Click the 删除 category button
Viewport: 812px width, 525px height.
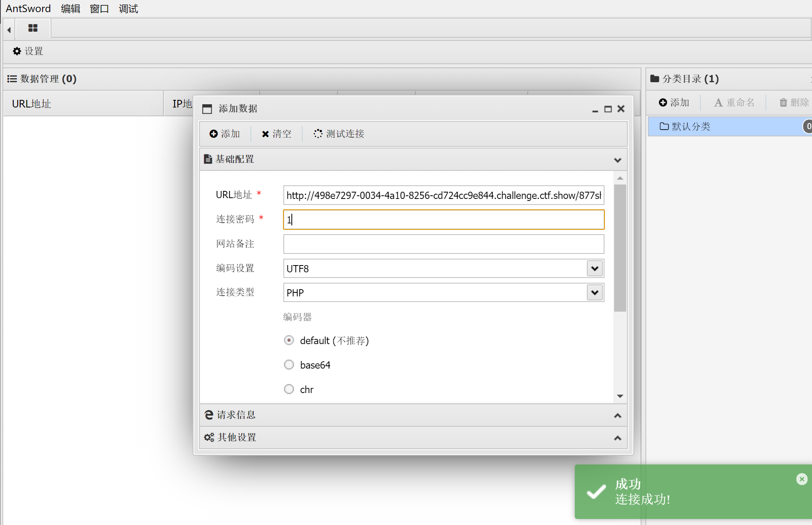(x=794, y=102)
